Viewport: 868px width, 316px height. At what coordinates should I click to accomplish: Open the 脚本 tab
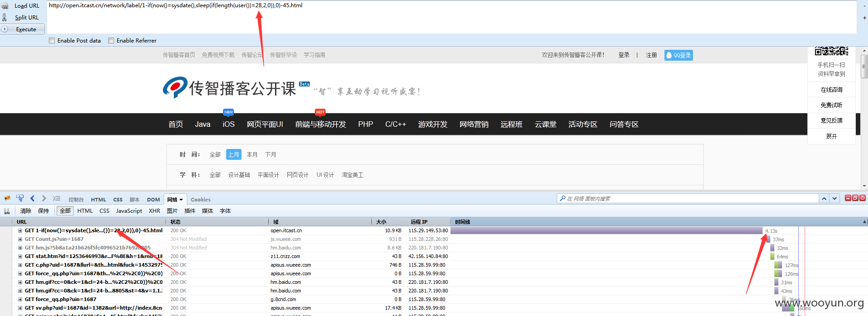tap(134, 200)
